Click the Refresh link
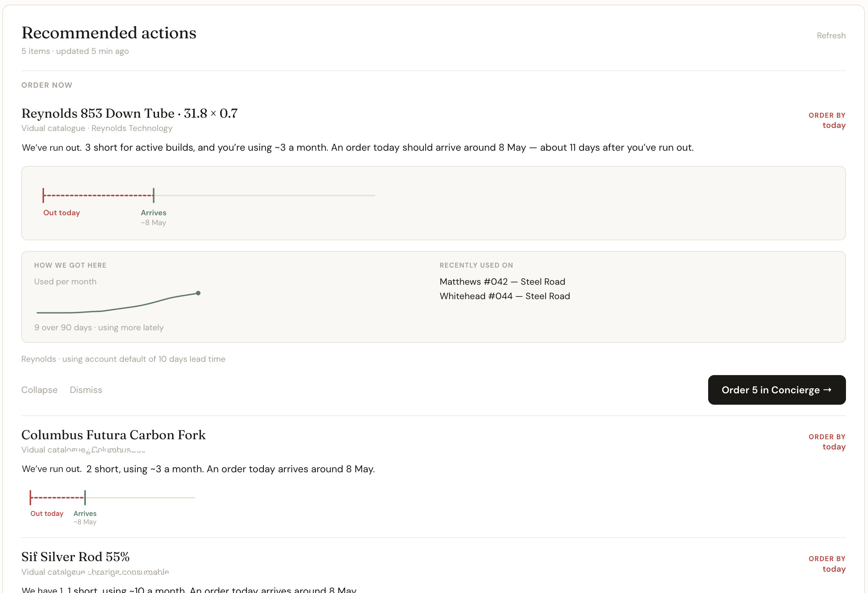The image size is (868, 593). tap(831, 35)
